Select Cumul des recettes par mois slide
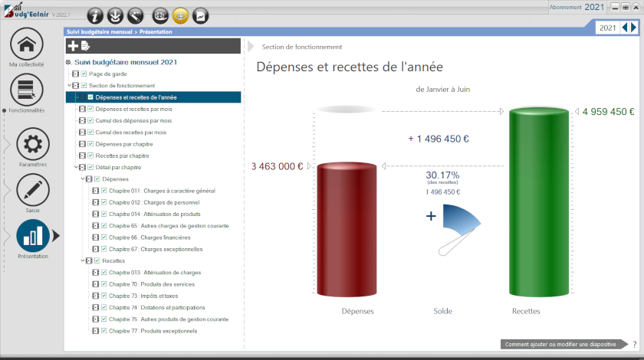The height and width of the screenshot is (360, 644). tap(130, 133)
